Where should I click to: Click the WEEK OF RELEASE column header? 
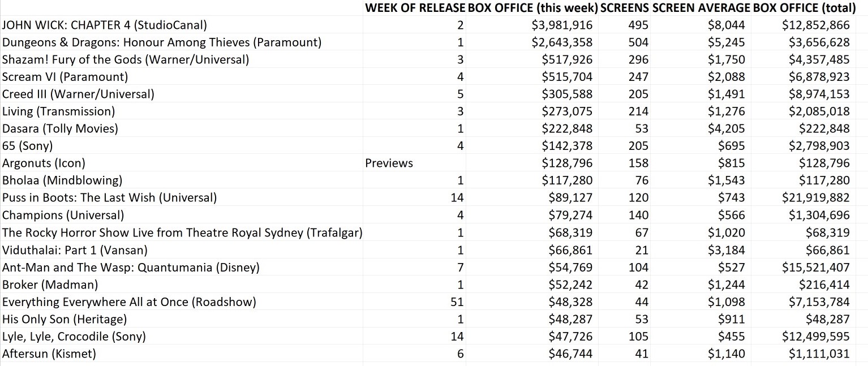[x=415, y=7]
